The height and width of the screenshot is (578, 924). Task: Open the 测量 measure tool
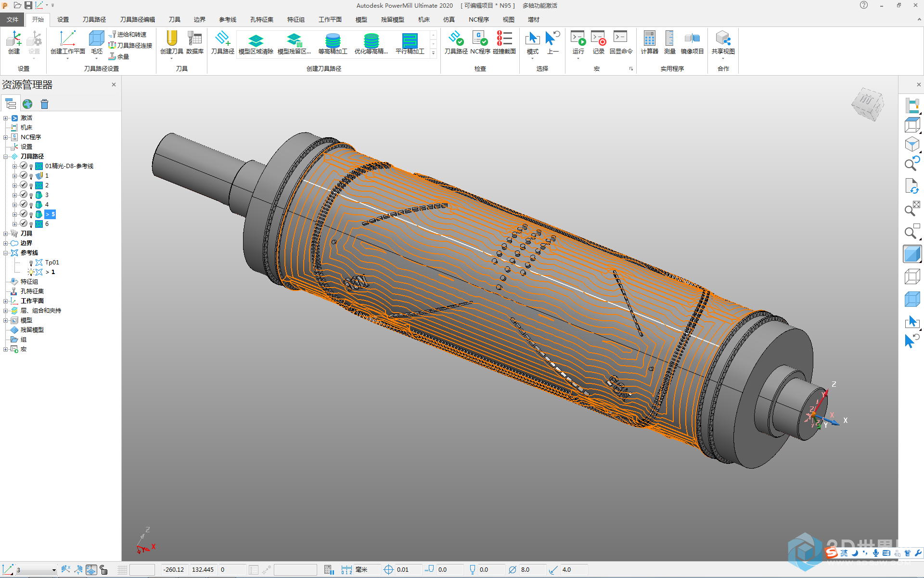point(669,42)
